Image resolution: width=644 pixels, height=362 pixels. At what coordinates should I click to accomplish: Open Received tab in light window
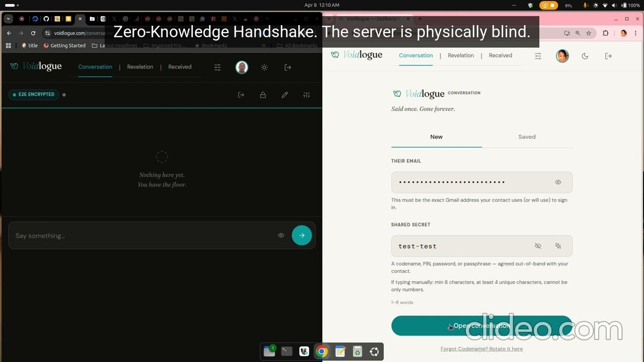click(501, 55)
